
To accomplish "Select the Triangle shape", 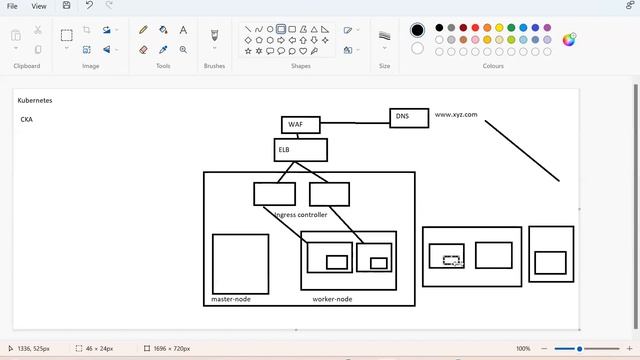I will point(314,29).
